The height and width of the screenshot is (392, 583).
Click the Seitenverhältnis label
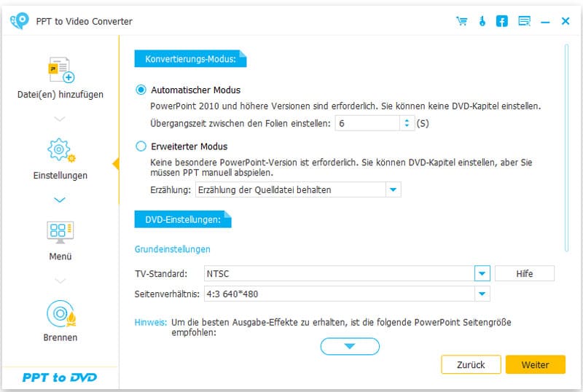click(167, 294)
